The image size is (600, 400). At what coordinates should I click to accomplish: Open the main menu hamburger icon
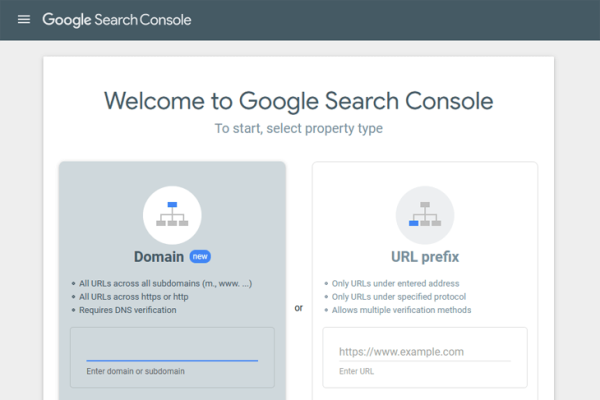pyautogui.click(x=24, y=20)
